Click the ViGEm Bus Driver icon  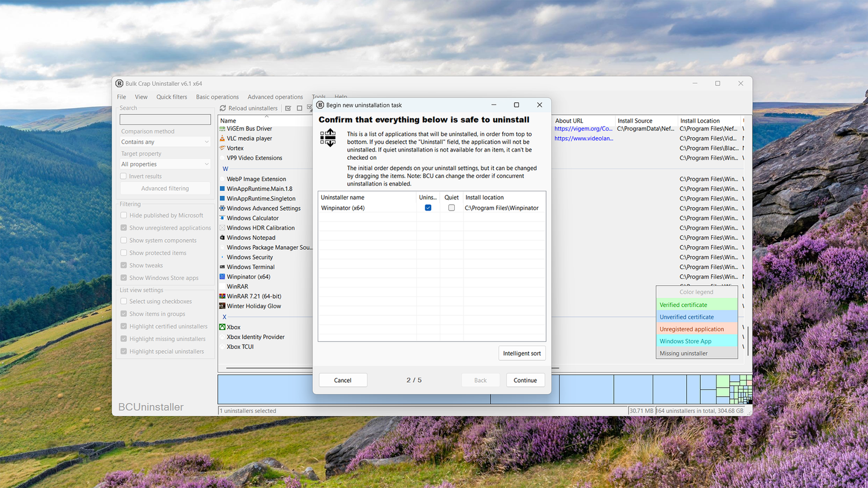[x=222, y=128]
